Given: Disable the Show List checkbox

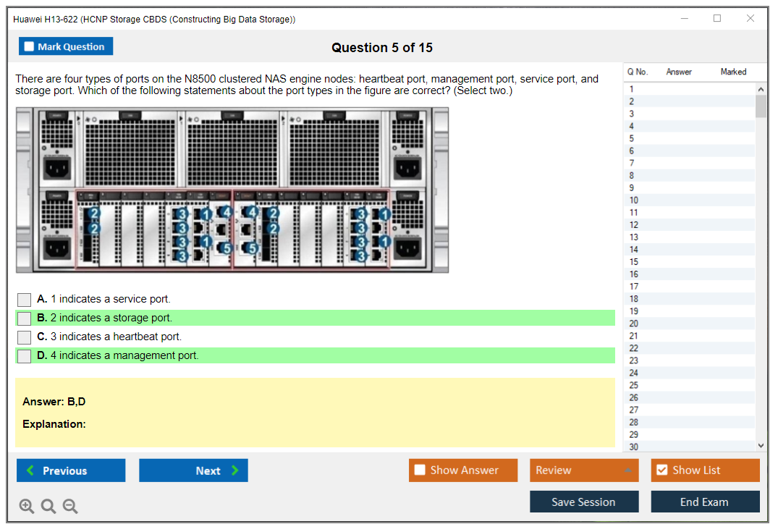Looking at the screenshot, I should pos(661,470).
